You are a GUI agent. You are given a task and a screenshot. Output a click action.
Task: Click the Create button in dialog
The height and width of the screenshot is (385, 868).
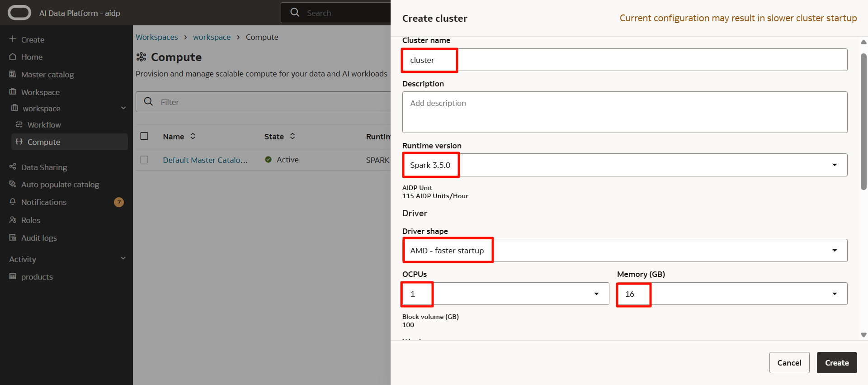click(837, 362)
